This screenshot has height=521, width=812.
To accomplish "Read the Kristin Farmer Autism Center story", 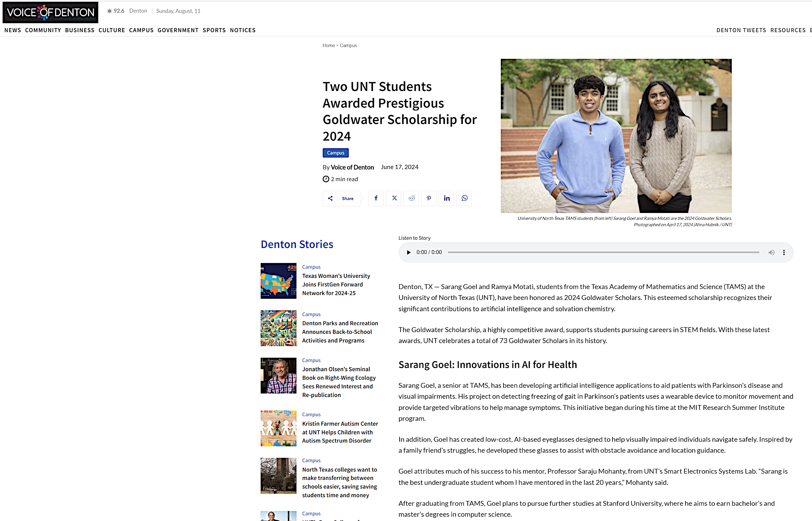I will 340,432.
